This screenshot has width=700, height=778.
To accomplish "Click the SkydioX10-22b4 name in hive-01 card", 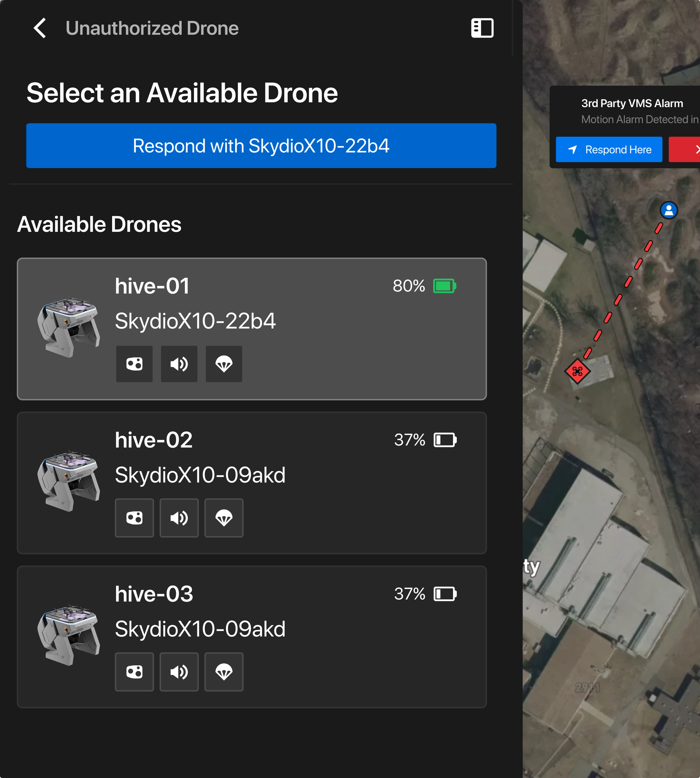I will coord(195,321).
